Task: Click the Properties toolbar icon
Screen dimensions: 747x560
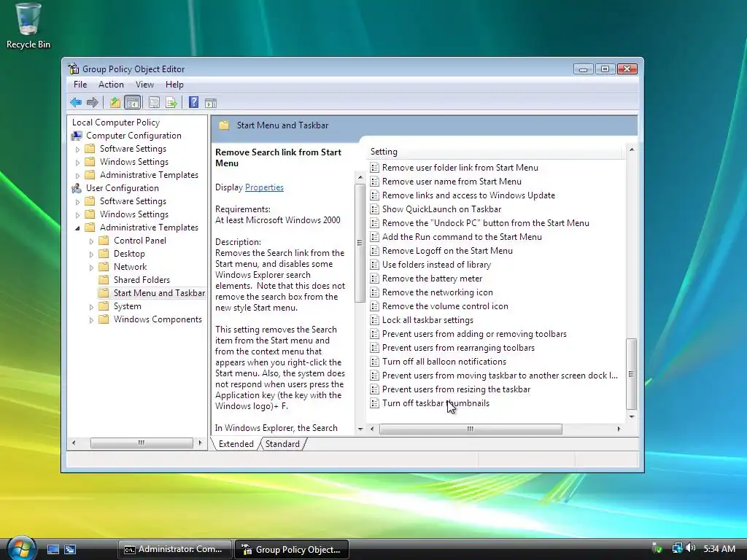Action: [x=154, y=102]
